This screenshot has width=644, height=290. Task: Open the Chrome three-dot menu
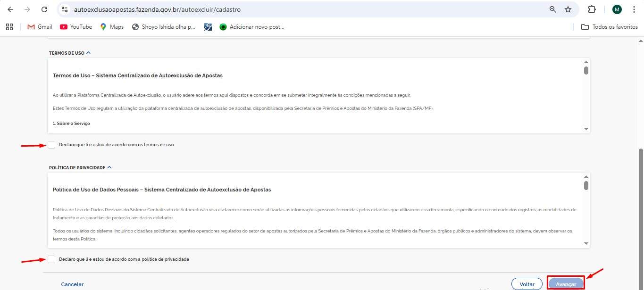[634, 9]
